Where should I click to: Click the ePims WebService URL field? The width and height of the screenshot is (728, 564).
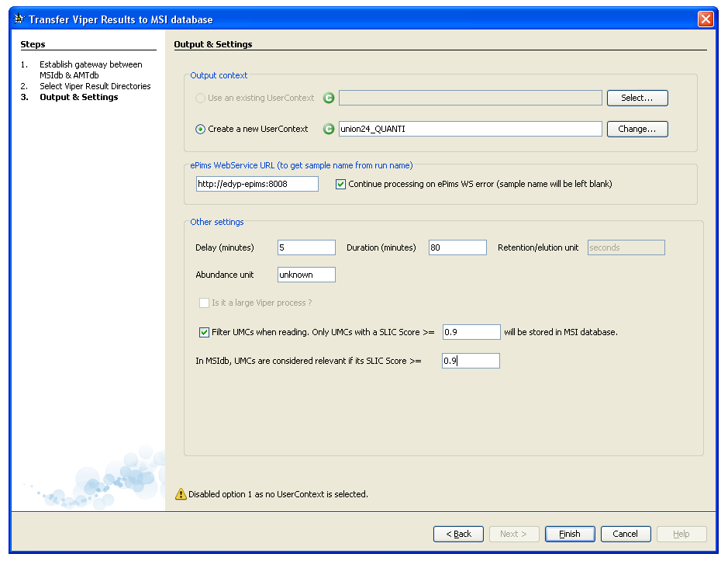(257, 184)
